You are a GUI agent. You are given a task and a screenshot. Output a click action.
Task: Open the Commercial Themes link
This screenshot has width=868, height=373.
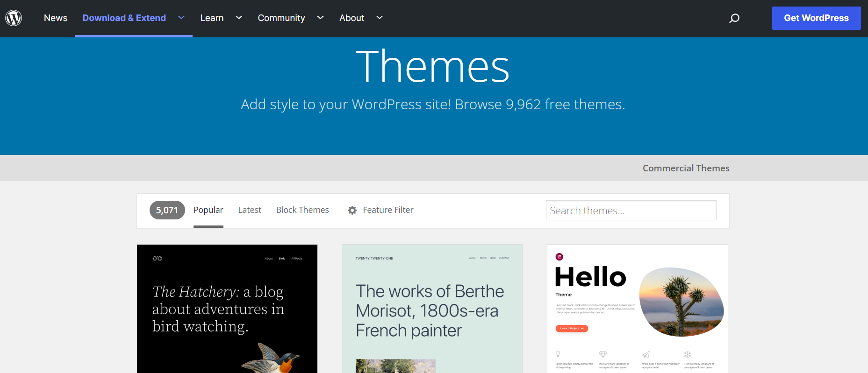point(686,168)
